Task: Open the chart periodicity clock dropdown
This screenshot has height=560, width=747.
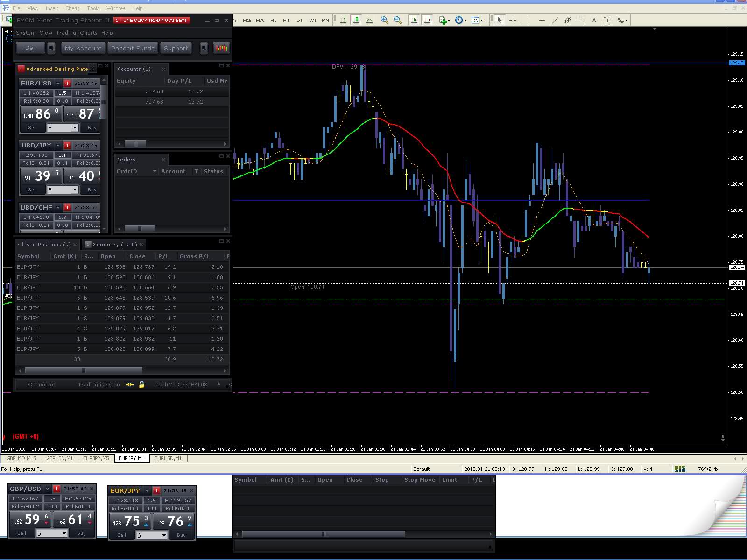Action: tap(460, 20)
